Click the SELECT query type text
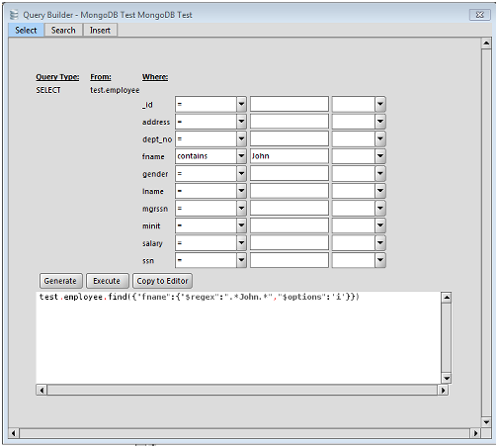Screen dimensions: 498x448 click(48, 90)
